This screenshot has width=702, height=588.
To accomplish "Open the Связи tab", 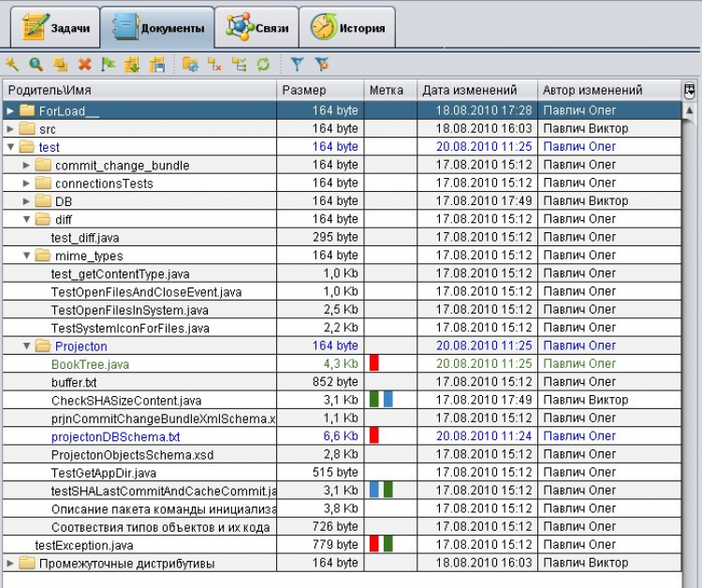I will coord(256,28).
